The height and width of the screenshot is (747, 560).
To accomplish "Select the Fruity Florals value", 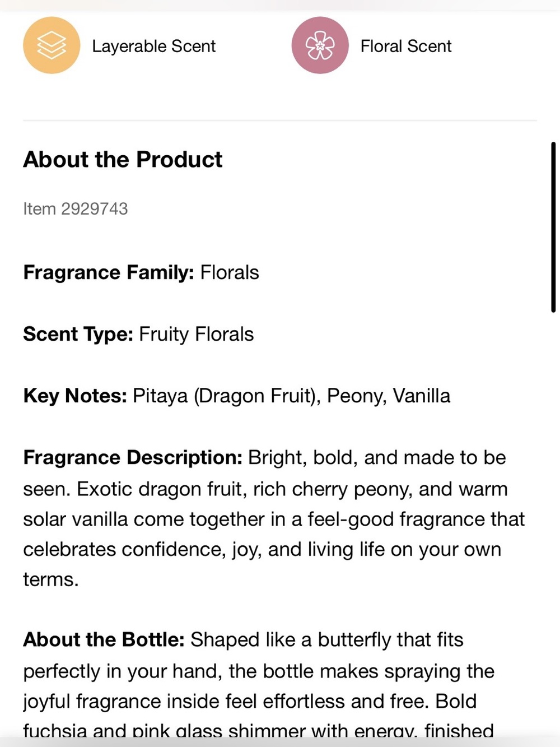I will click(197, 335).
